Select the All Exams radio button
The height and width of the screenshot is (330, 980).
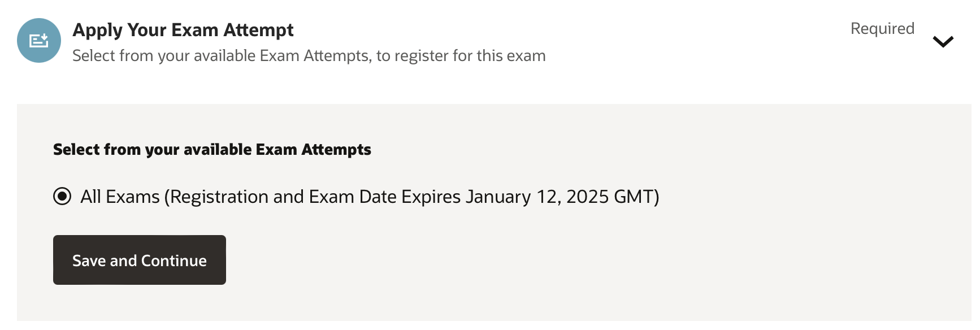[62, 197]
